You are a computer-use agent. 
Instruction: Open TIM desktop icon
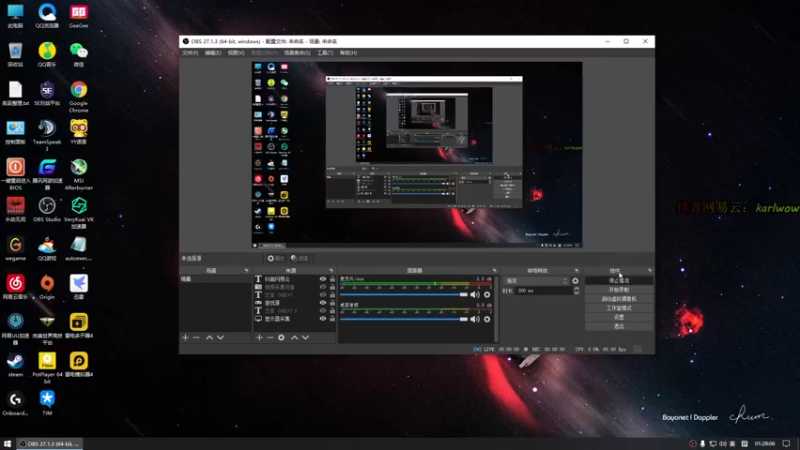[47, 403]
